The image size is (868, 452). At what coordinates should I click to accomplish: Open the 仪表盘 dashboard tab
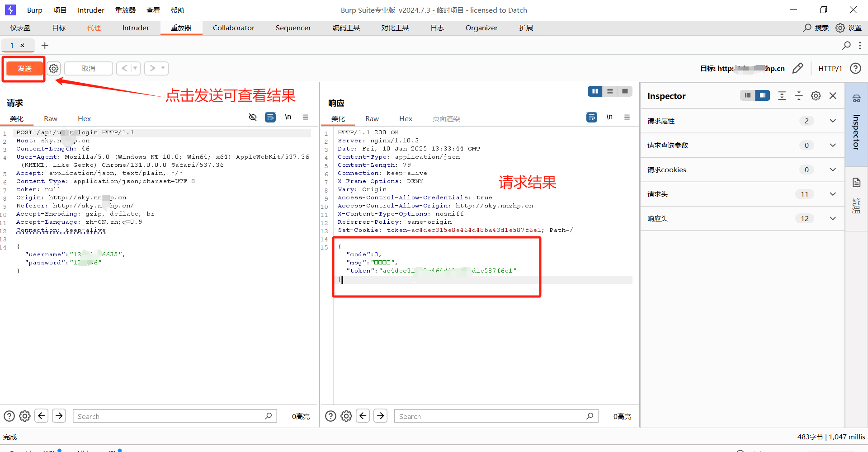(x=20, y=28)
